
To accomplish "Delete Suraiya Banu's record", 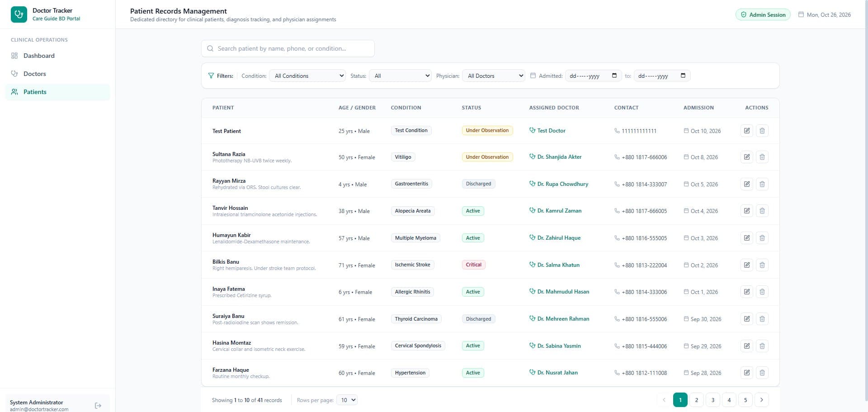I will point(762,319).
